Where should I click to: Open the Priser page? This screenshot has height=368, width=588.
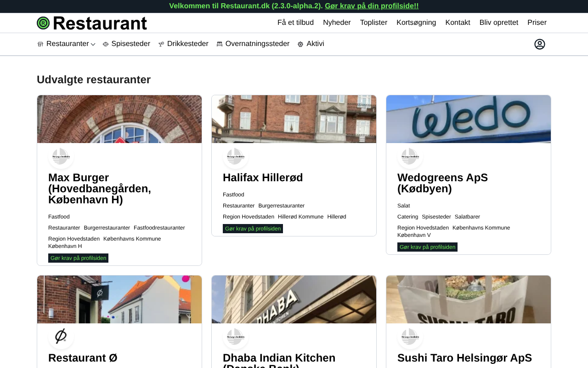click(x=537, y=23)
